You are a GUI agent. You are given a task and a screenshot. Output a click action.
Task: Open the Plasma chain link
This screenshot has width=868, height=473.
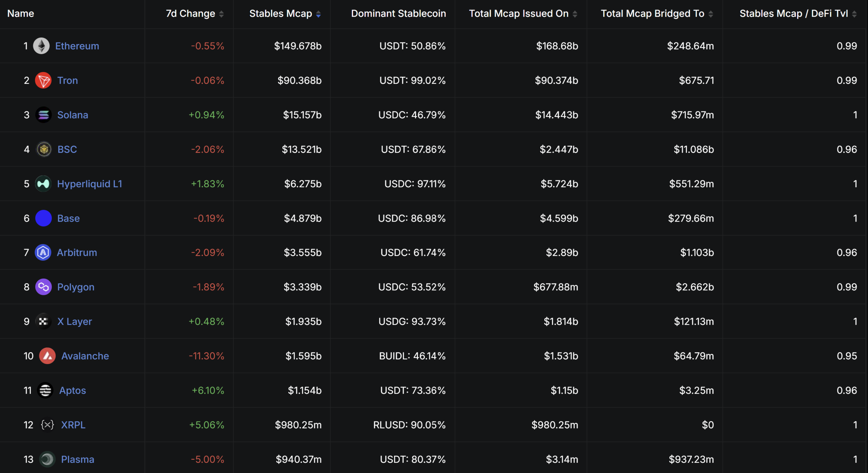tap(78, 459)
